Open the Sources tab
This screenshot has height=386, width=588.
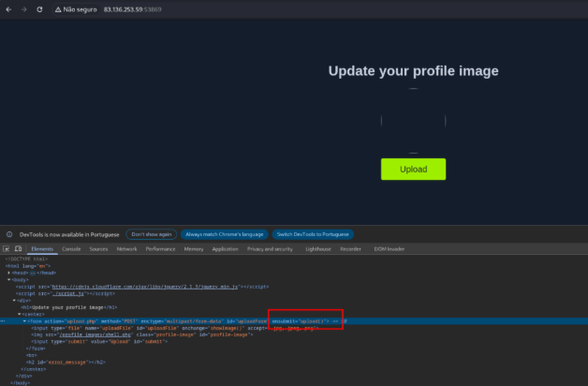click(x=98, y=249)
